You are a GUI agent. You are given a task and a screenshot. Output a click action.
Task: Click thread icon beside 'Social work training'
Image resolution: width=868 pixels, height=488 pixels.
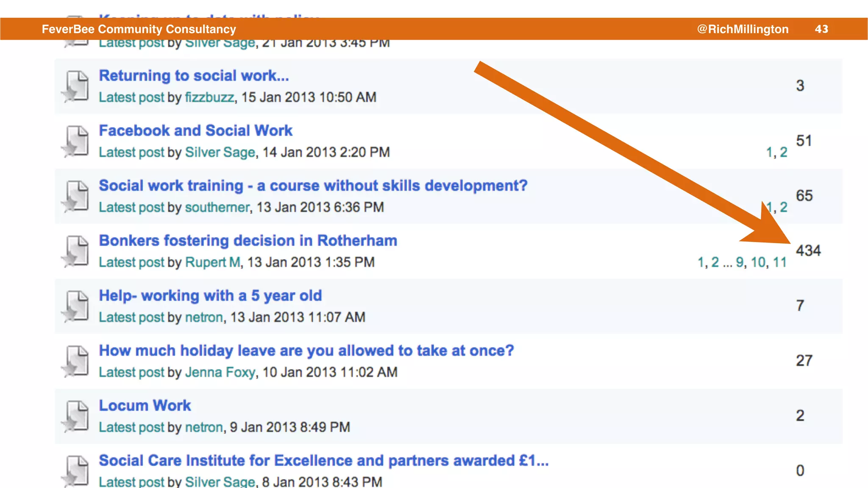pyautogui.click(x=75, y=197)
